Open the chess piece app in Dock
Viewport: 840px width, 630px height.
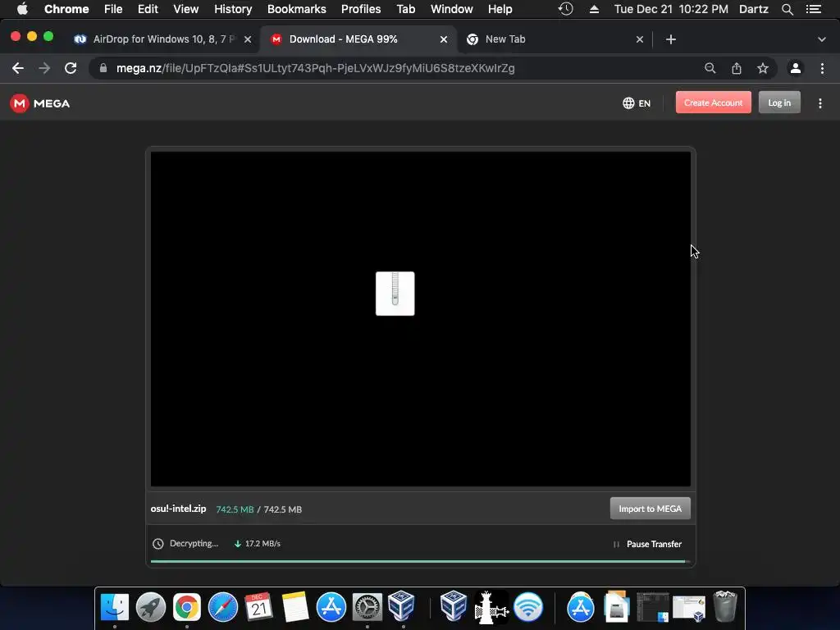(x=491, y=607)
